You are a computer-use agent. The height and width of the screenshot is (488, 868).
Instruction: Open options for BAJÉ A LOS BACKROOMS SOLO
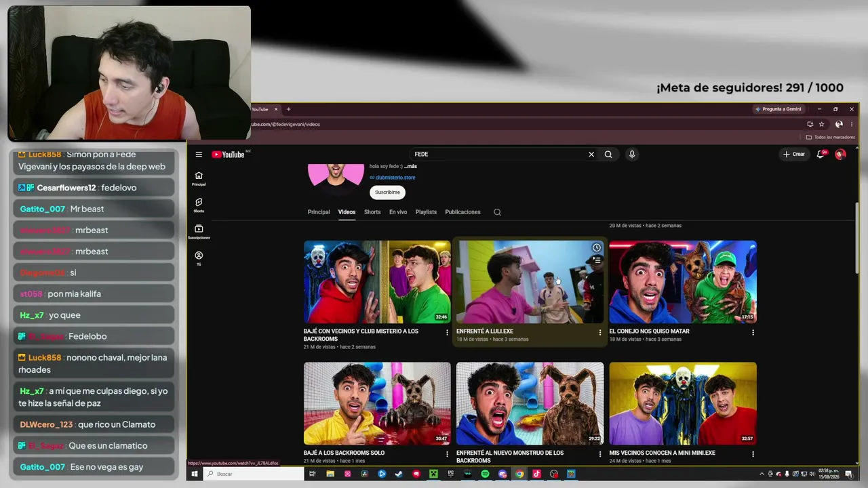(447, 454)
